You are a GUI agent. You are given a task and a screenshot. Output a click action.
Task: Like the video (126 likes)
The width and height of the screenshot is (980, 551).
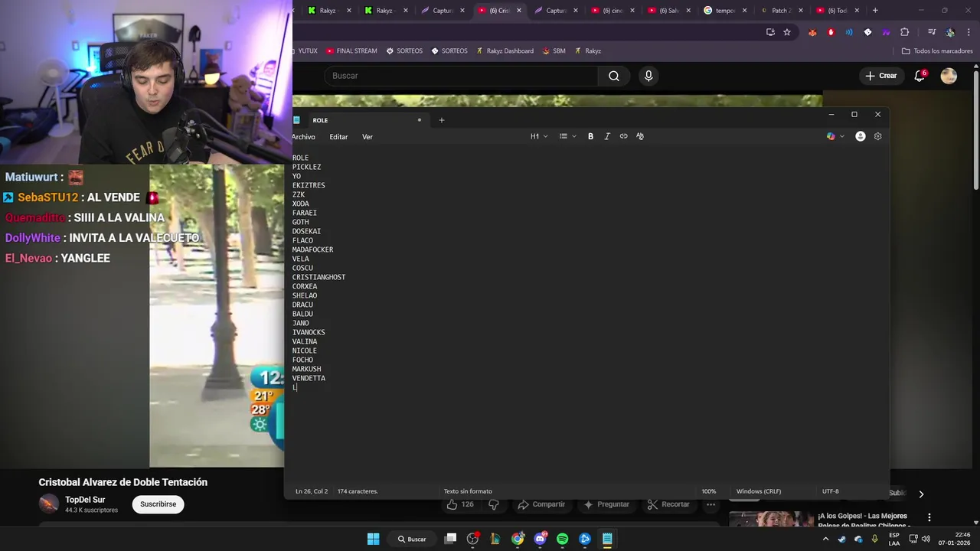[460, 504]
